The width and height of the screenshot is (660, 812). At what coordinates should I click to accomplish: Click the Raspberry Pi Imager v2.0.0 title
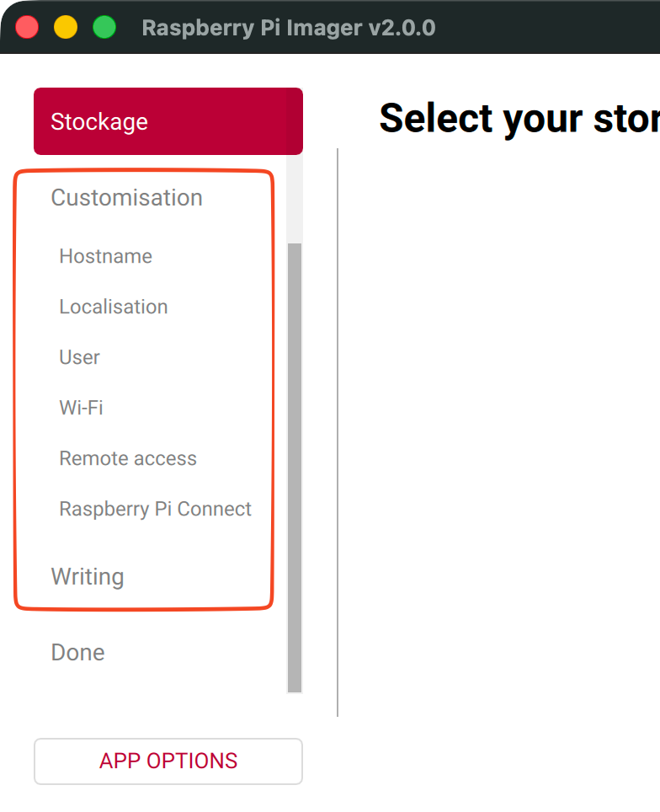[x=288, y=28]
